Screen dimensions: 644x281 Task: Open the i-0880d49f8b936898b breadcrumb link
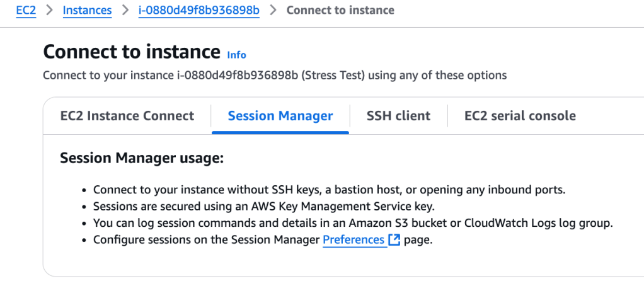(x=198, y=11)
